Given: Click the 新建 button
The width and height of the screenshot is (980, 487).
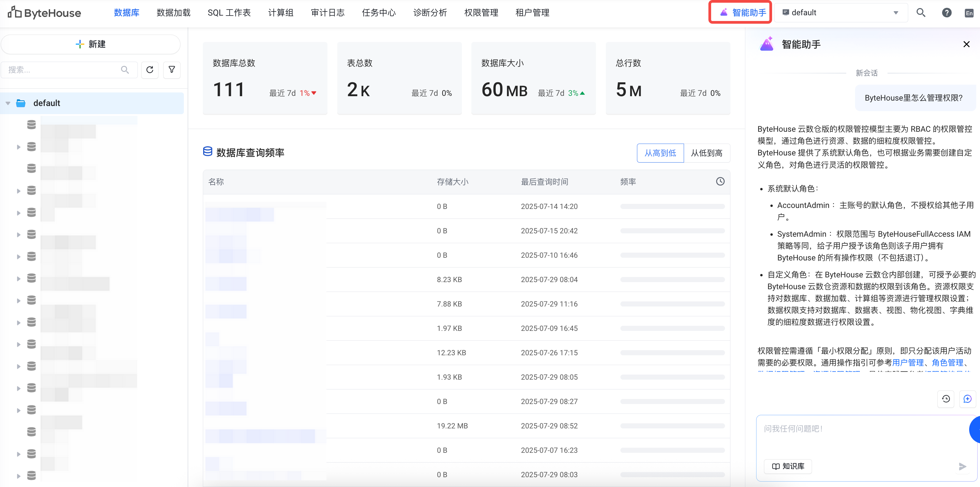Looking at the screenshot, I should click(90, 44).
